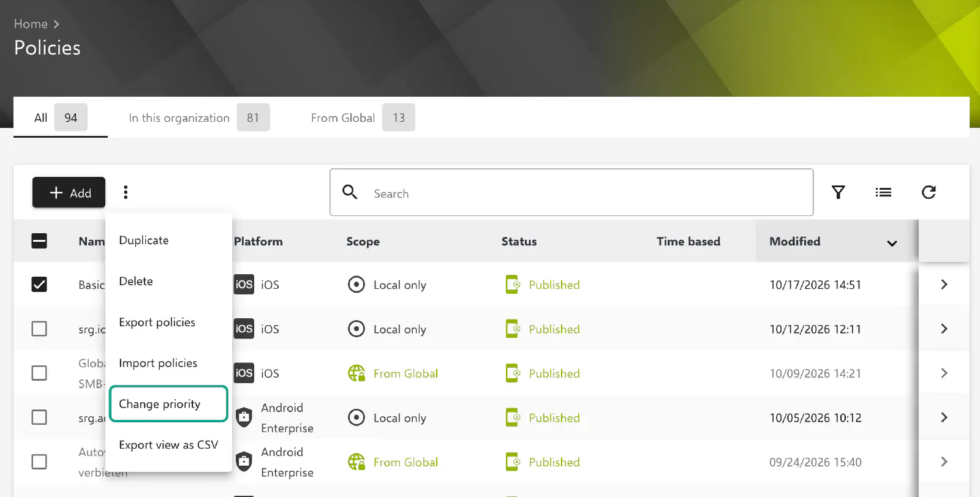Click the iOS platform icon in 10/12/2026 row
Screen dimensions: 980x497
tap(244, 329)
